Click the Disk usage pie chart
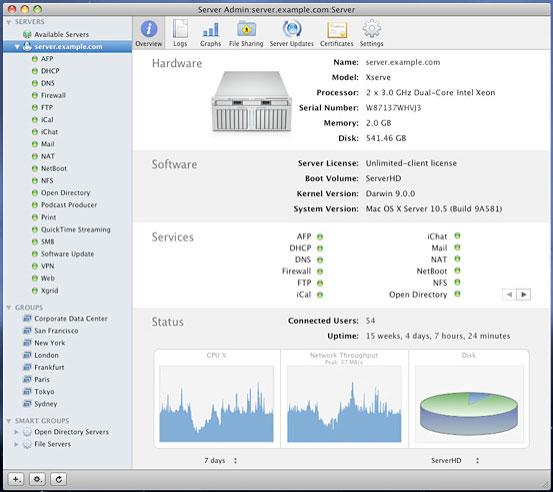 click(x=469, y=413)
